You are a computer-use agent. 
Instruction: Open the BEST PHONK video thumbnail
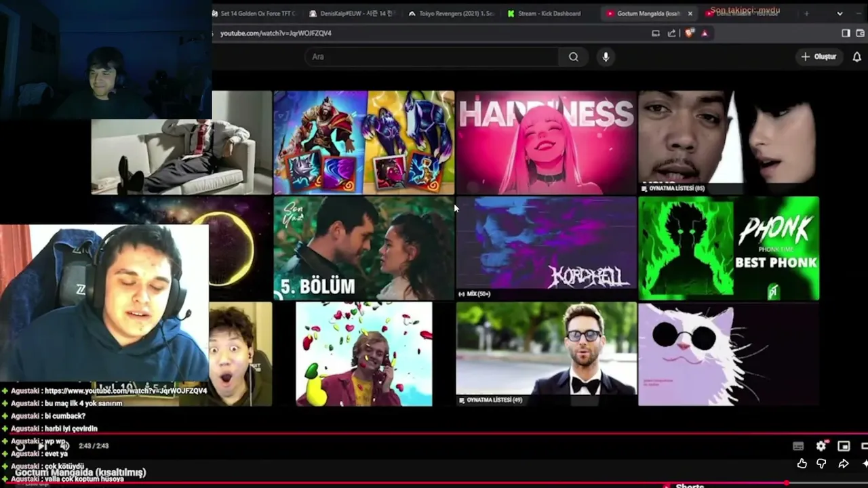[x=729, y=248]
